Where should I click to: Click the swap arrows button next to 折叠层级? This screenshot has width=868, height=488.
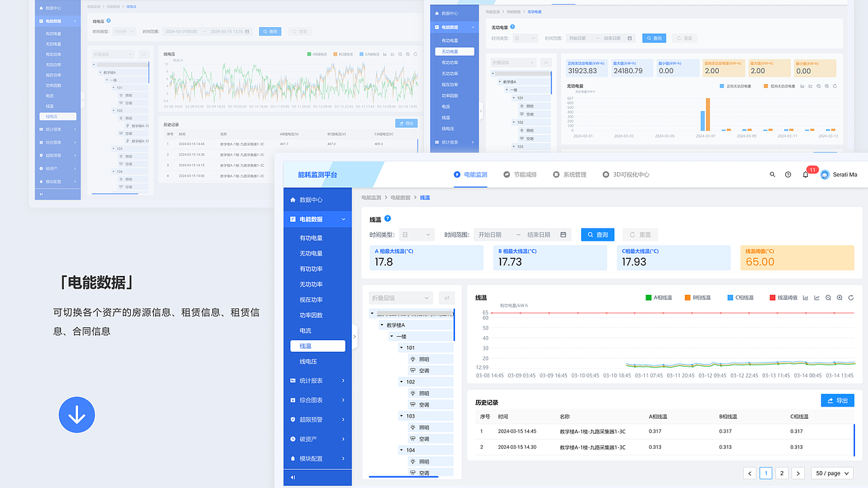point(447,298)
